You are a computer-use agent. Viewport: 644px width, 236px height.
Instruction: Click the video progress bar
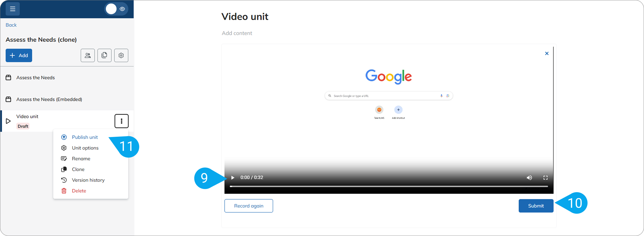[x=389, y=186]
